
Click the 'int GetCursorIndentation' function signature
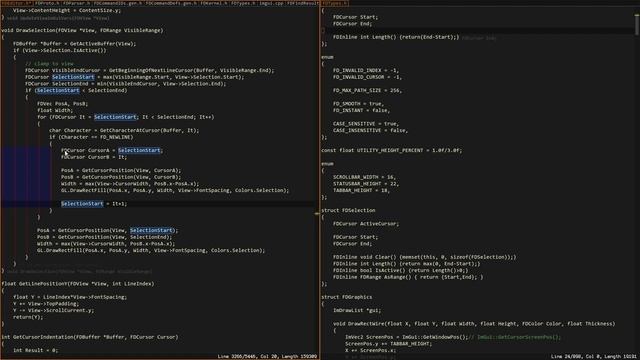90,337
